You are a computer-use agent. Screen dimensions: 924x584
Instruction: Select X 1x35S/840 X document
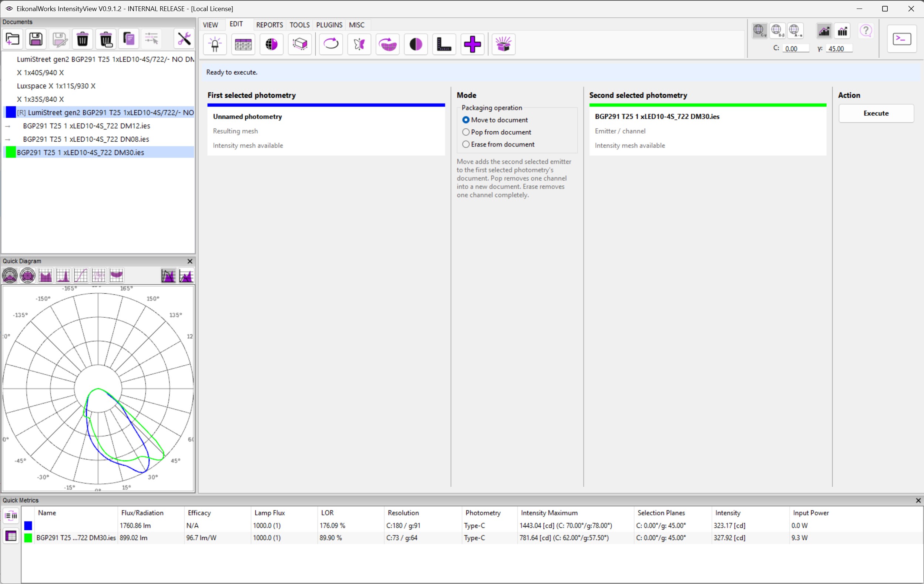98,99
